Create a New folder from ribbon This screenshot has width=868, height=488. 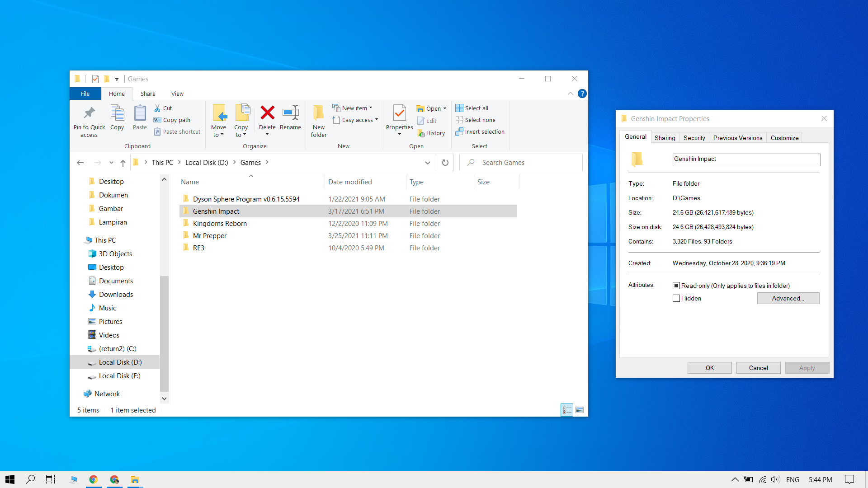tap(319, 121)
